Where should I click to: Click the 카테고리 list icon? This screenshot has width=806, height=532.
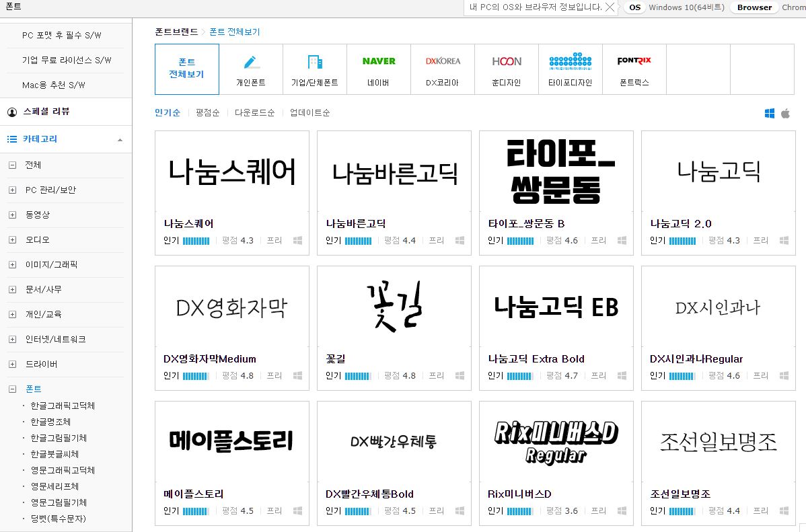pyautogui.click(x=12, y=139)
